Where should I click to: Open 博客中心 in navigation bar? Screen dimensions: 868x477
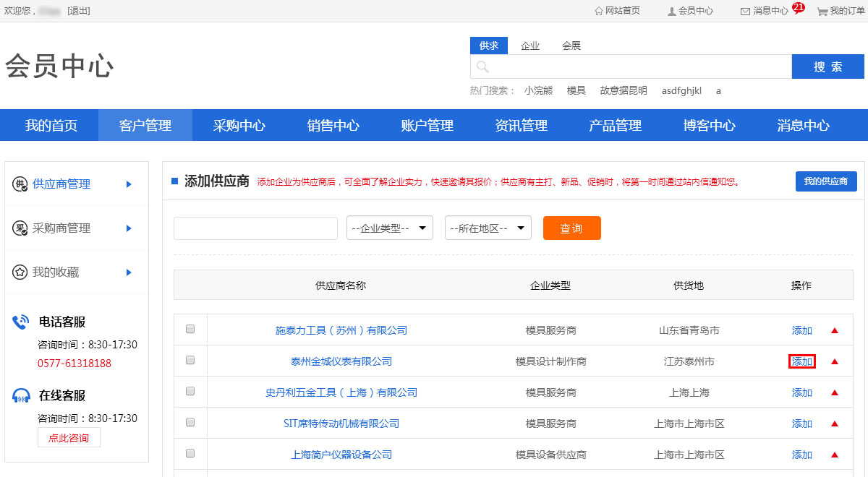click(710, 125)
